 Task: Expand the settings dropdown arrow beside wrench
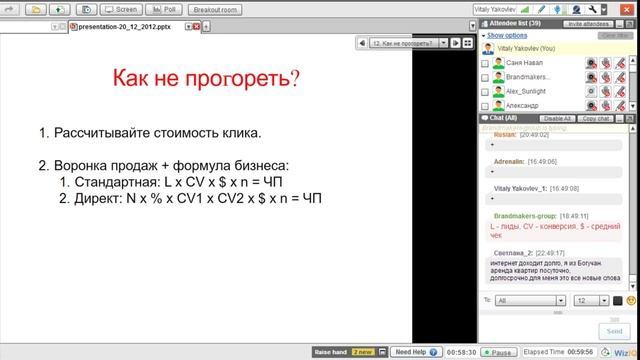604,9
